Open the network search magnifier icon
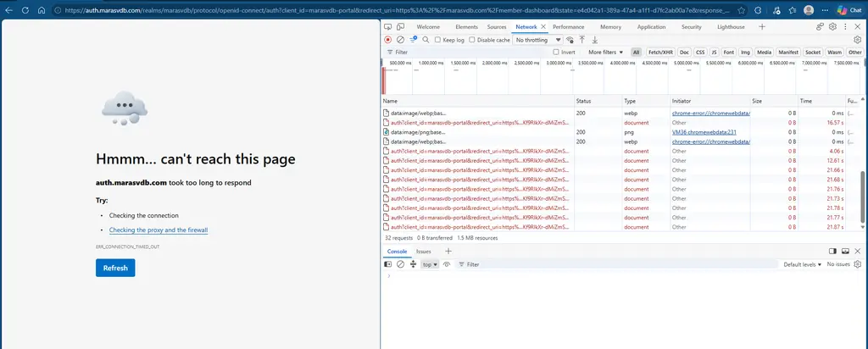This screenshot has height=349, width=868. click(426, 40)
